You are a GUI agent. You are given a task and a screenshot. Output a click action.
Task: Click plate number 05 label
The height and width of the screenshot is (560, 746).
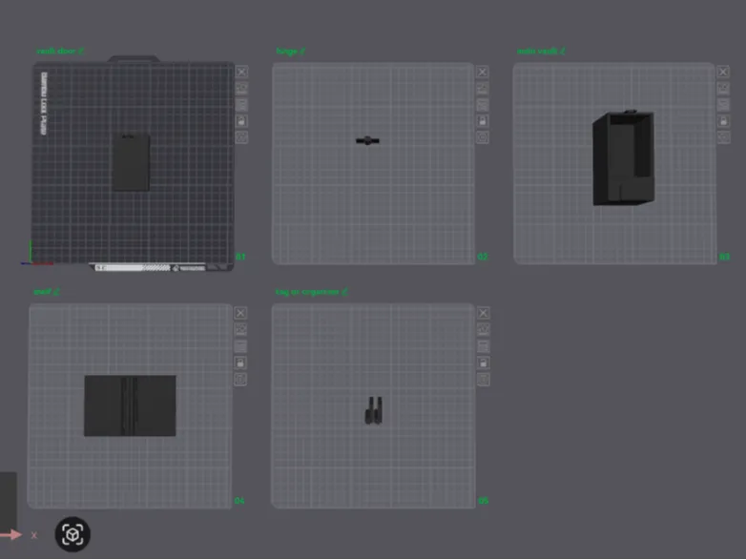tap(483, 501)
